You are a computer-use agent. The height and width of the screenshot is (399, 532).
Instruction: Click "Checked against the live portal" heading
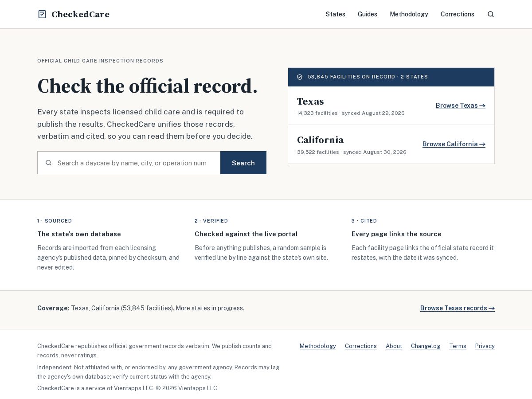pyautogui.click(x=246, y=234)
